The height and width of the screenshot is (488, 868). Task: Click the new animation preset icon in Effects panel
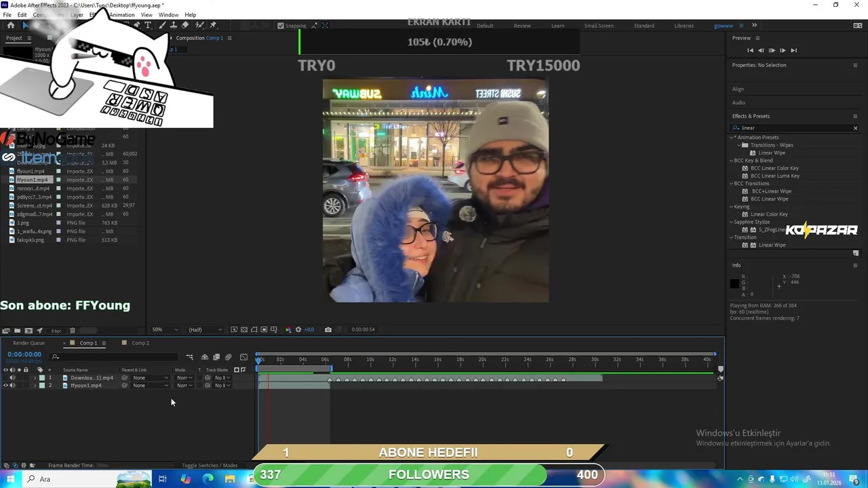pyautogui.click(x=855, y=253)
